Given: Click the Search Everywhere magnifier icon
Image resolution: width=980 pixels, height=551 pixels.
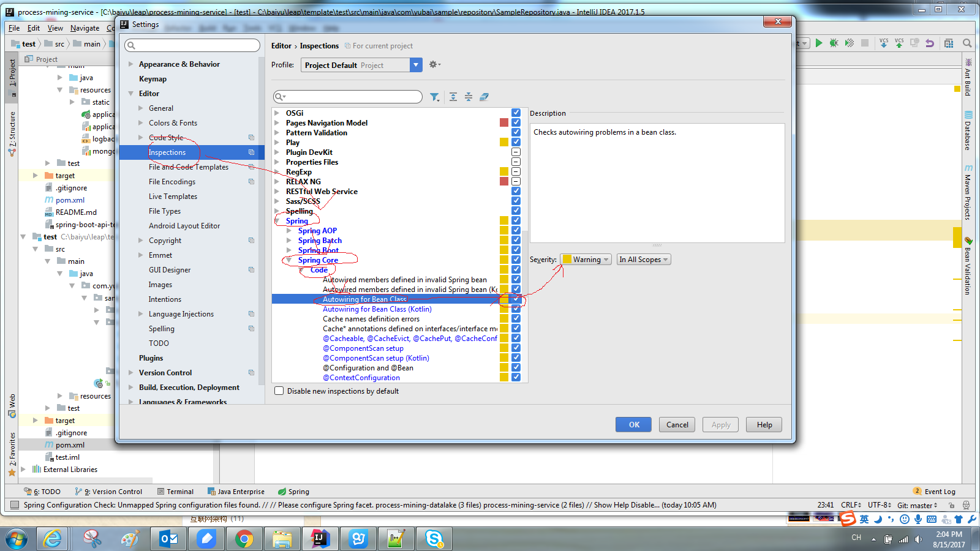Looking at the screenshot, I should click(967, 43).
